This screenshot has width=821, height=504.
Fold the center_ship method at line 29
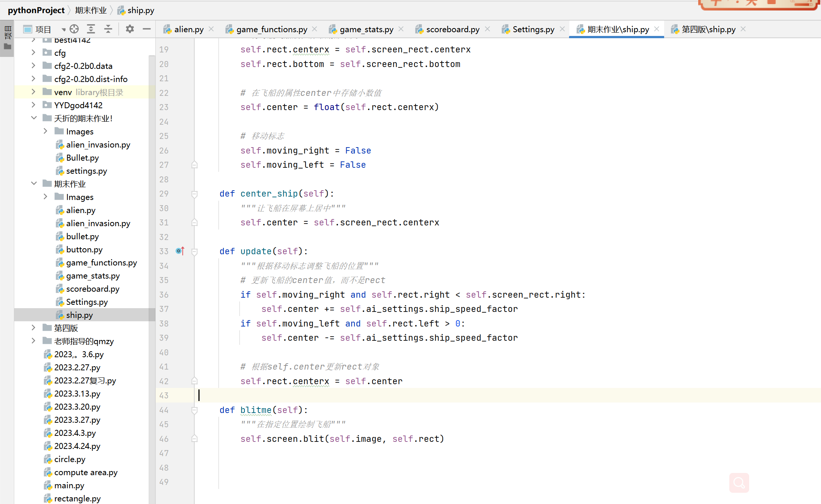[194, 194]
